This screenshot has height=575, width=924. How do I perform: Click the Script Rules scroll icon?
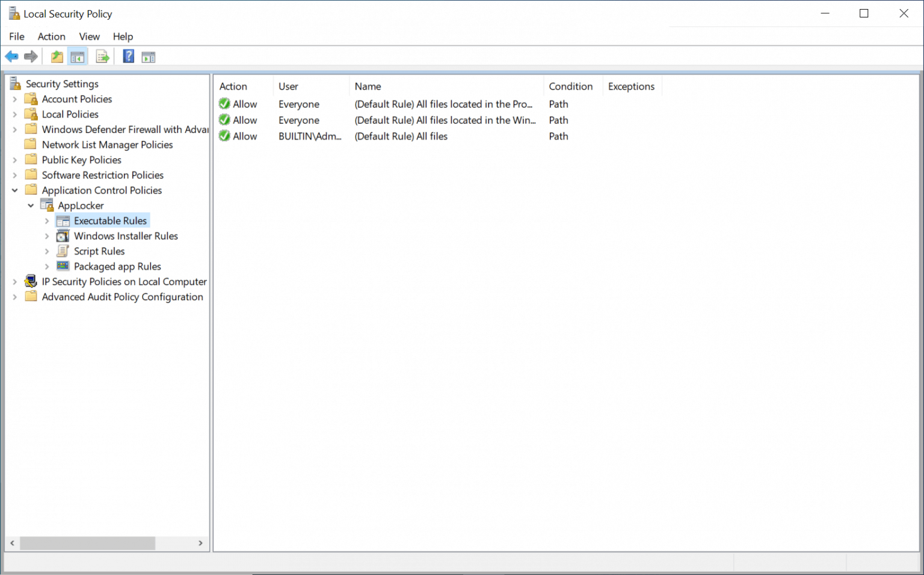[63, 251]
